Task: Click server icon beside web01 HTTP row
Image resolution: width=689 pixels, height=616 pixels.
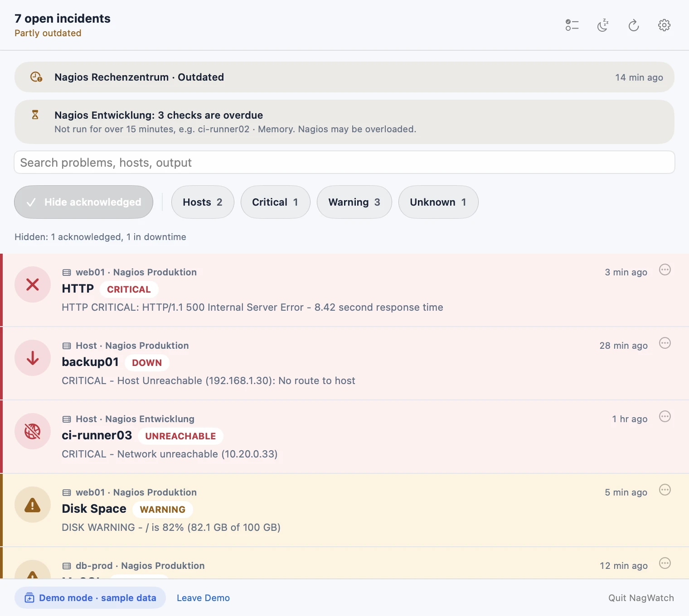Action: (67, 273)
